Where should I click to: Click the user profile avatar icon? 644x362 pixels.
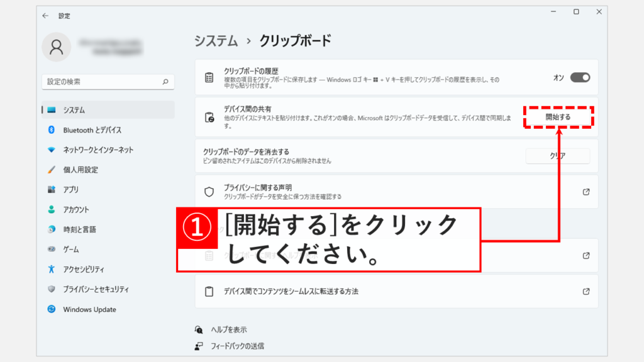(57, 48)
